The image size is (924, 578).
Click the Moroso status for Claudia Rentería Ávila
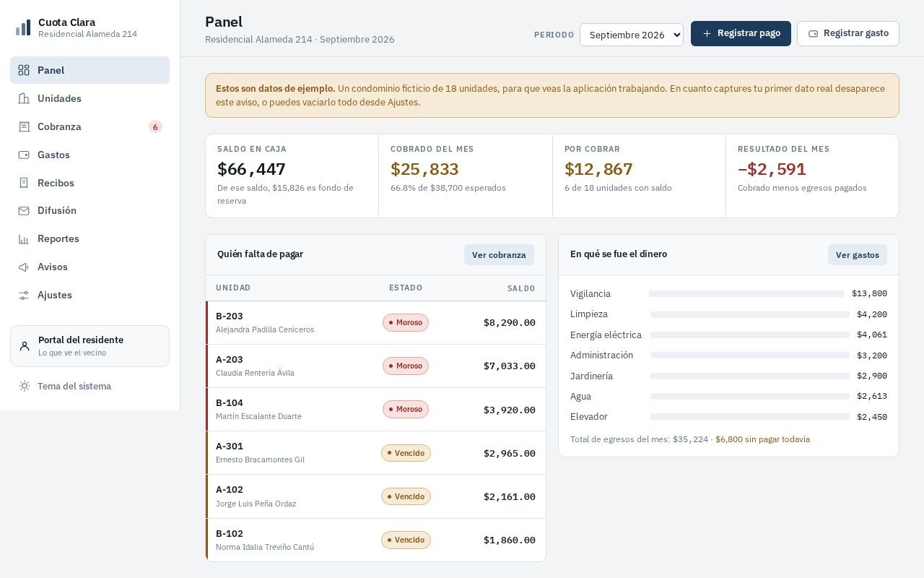tap(406, 366)
